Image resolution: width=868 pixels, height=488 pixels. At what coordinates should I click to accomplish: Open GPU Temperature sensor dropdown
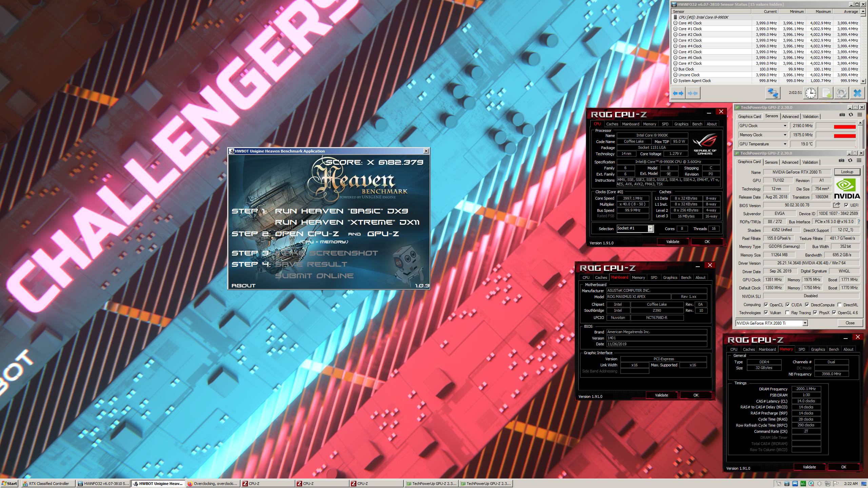coord(785,144)
